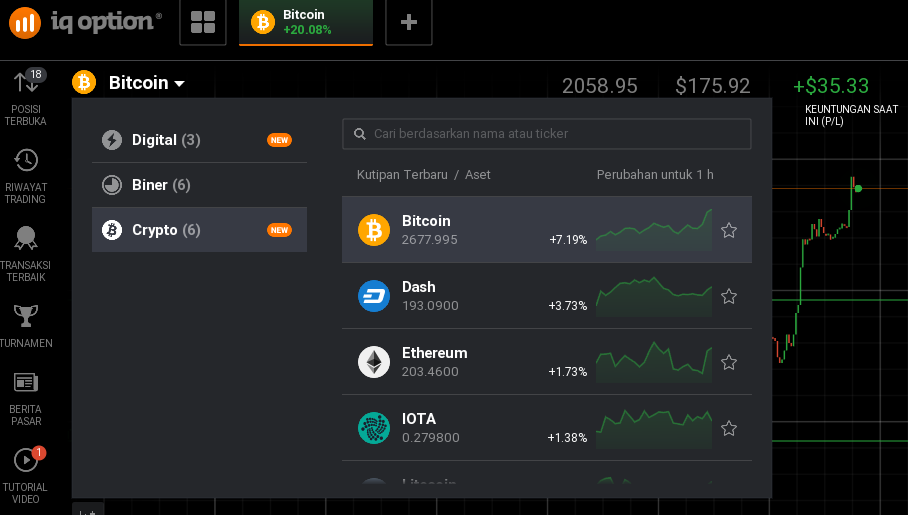Add a new asset tab with plus button
This screenshot has width=908, height=515.
409,22
